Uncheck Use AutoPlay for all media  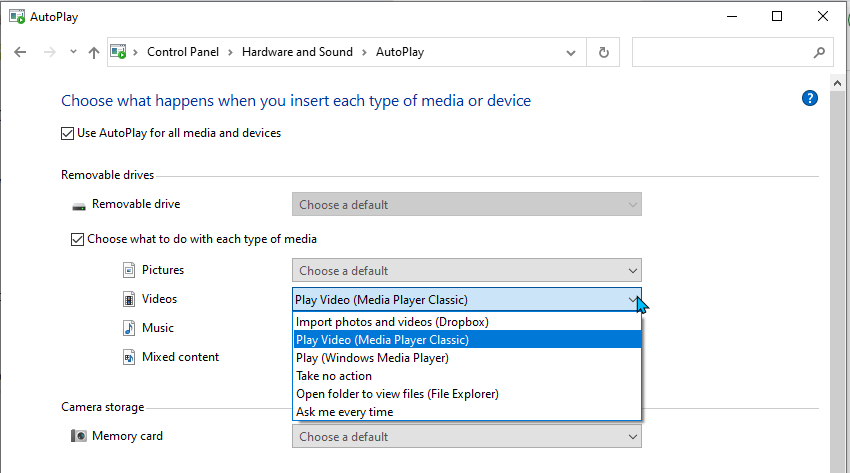coord(68,133)
